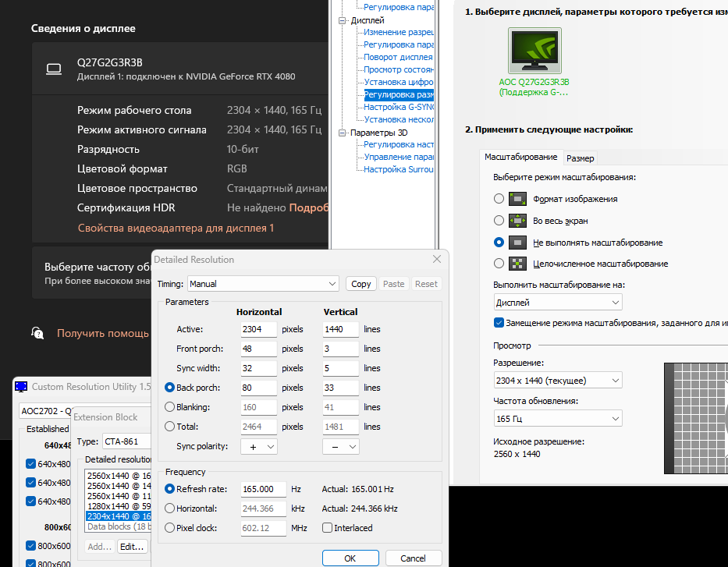The width and height of the screenshot is (728, 567).
Task: Click the Paste timing button
Action: [393, 284]
